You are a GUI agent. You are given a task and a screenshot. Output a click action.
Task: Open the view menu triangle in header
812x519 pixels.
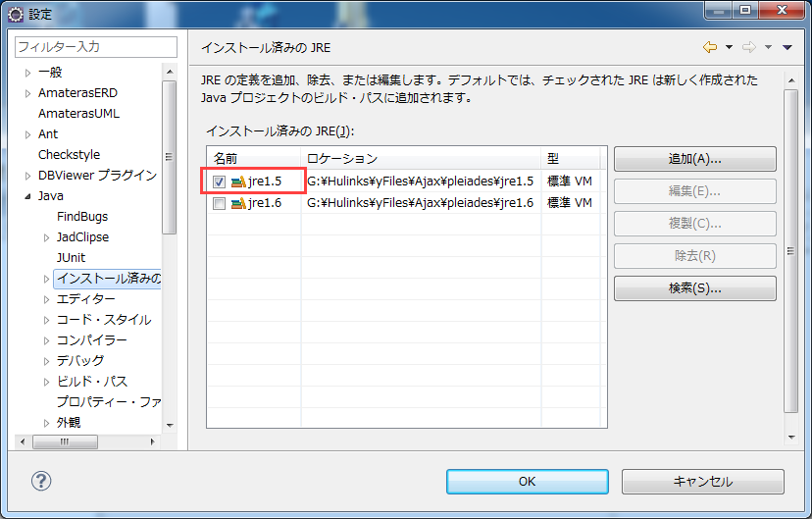787,47
